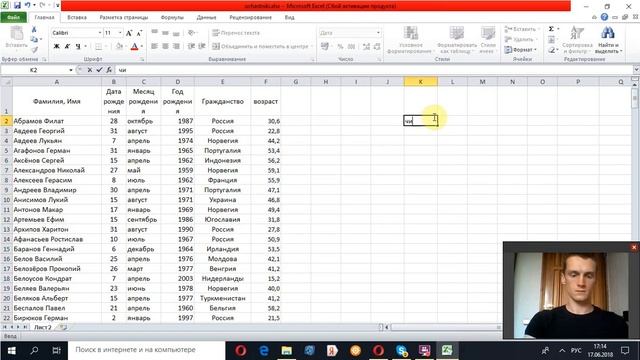Expand the font color dropdown arrow

(142, 47)
